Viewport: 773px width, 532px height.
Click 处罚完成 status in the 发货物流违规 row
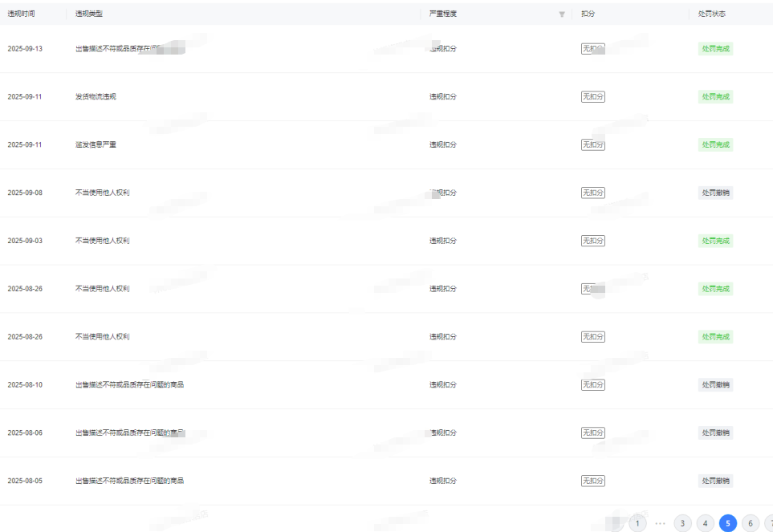click(x=715, y=96)
